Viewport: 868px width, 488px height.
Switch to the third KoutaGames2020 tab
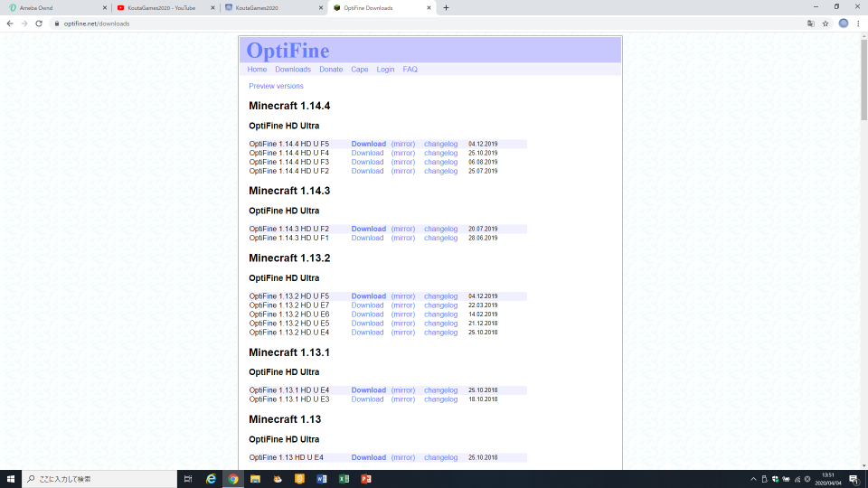tap(271, 8)
